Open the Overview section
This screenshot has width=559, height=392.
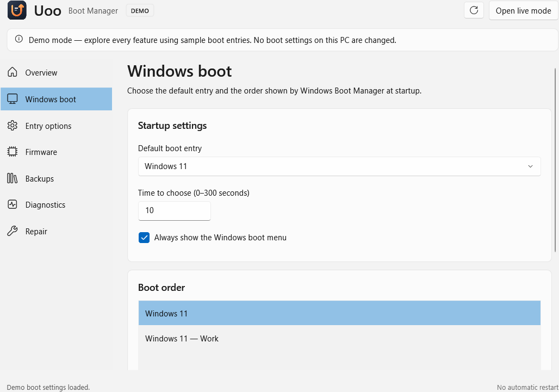(x=57, y=72)
